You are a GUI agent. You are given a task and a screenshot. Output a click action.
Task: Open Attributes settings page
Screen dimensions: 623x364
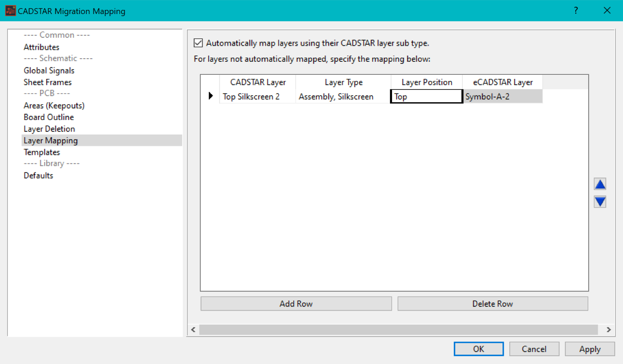[42, 47]
